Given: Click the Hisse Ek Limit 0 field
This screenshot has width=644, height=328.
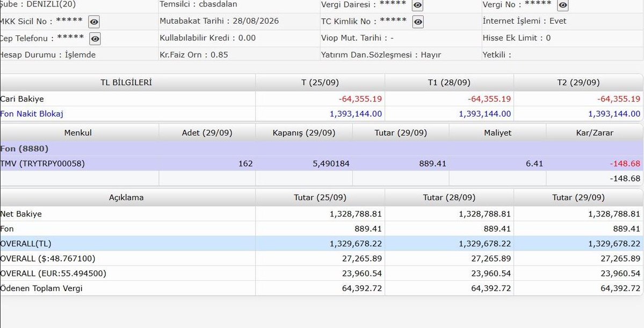Looking at the screenshot, I should click(x=517, y=38).
